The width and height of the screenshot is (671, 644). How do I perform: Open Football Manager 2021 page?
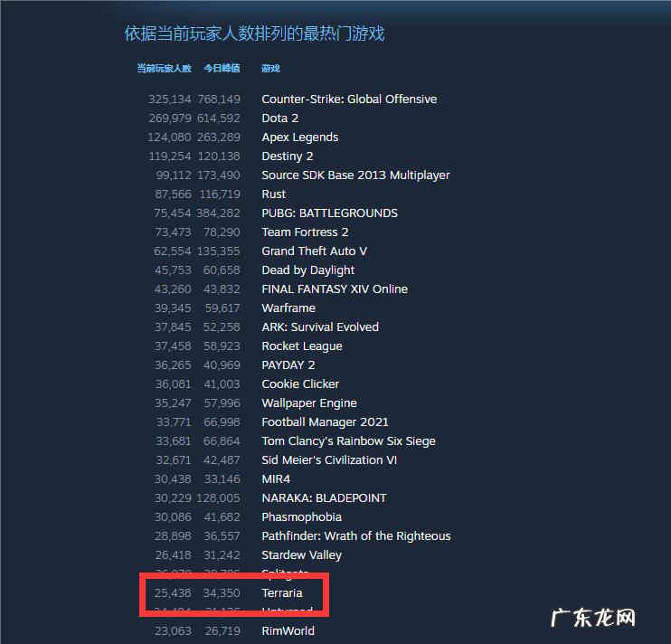pyautogui.click(x=325, y=422)
